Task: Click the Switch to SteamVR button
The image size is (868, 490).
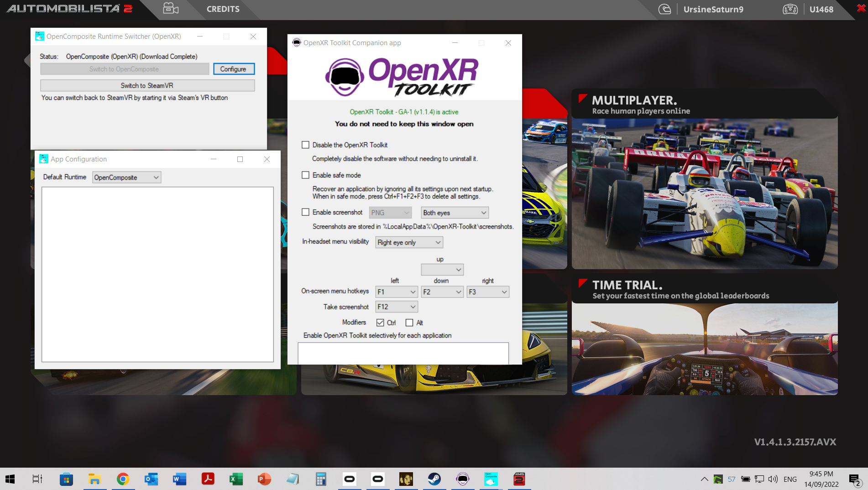Action: 147,85
